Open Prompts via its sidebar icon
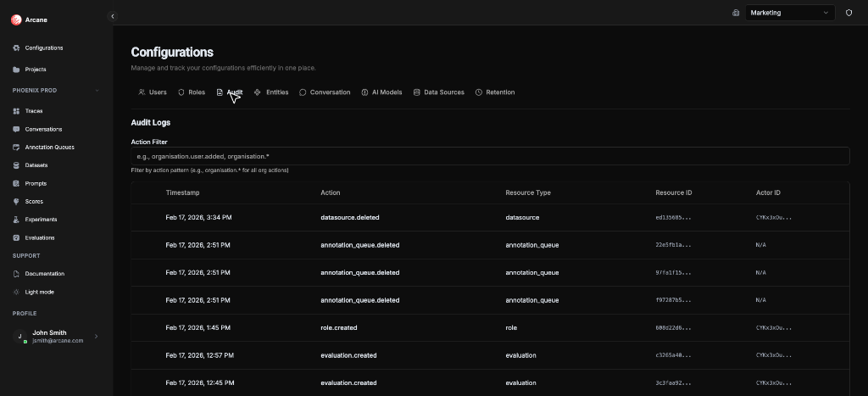The height and width of the screenshot is (396, 868). click(x=16, y=183)
